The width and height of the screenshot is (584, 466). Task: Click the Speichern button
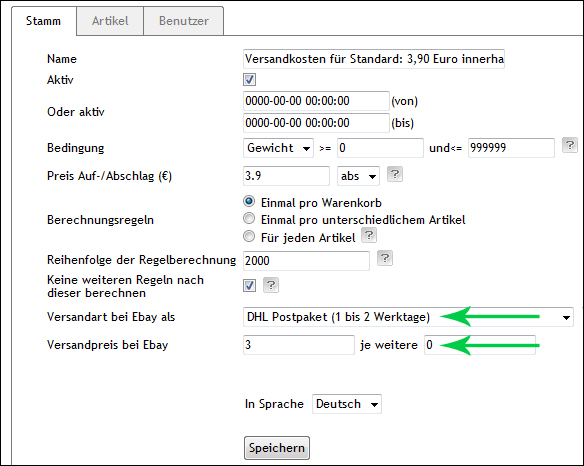pos(277,448)
